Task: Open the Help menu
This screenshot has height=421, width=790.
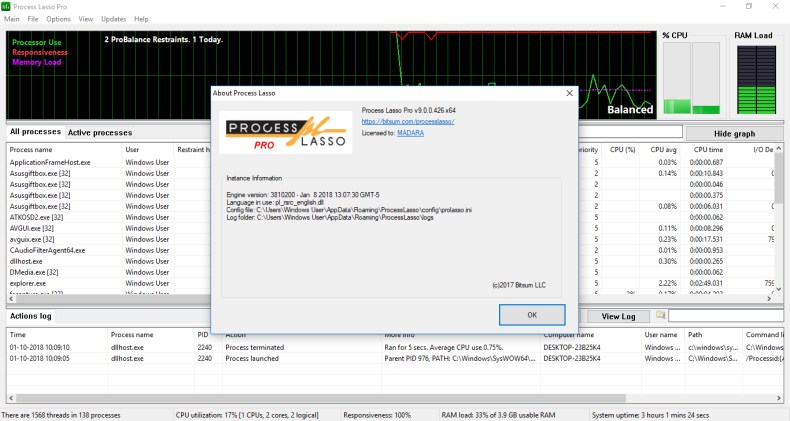Action: click(141, 19)
